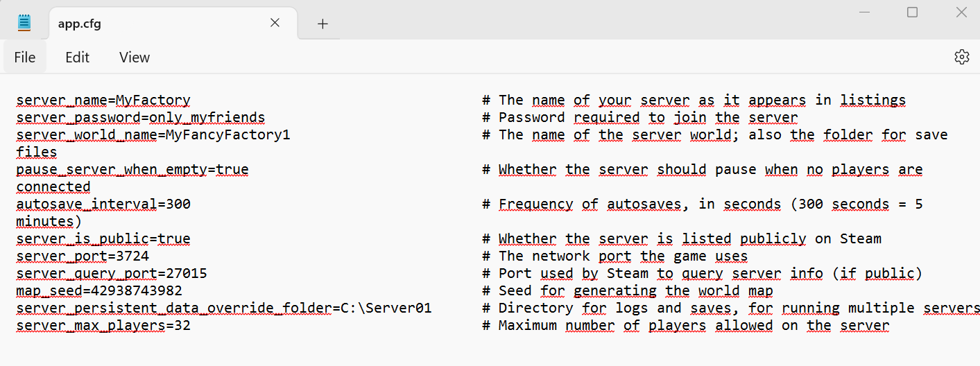Open the Edit menu
Image resolution: width=980 pixels, height=366 pixels.
(77, 58)
